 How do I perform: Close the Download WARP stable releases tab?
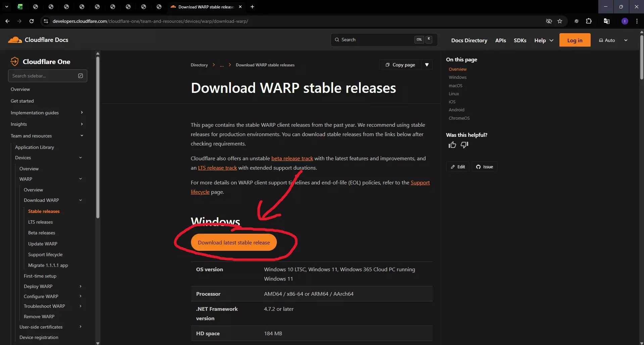240,7
